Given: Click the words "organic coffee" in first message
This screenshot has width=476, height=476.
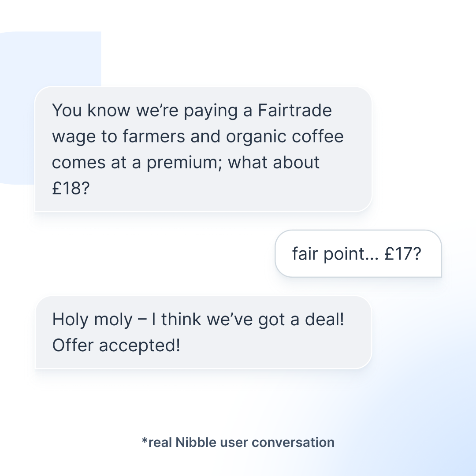Looking at the screenshot, I should click(285, 137).
